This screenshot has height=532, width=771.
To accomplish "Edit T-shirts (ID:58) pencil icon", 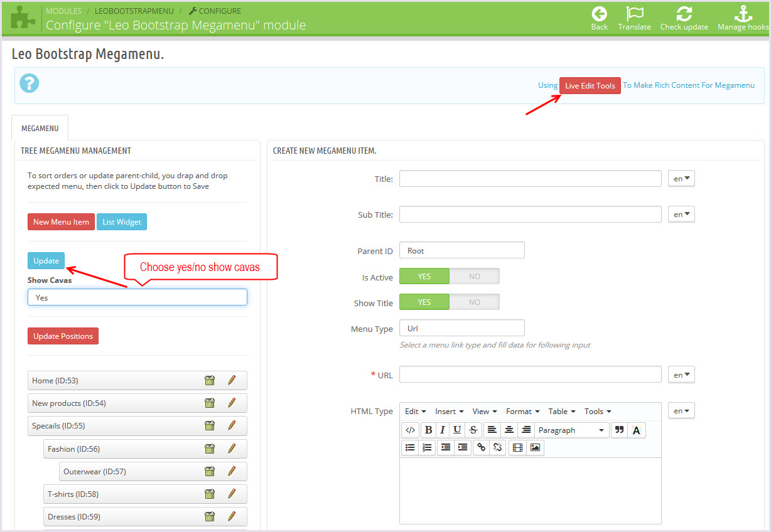I will click(231, 494).
